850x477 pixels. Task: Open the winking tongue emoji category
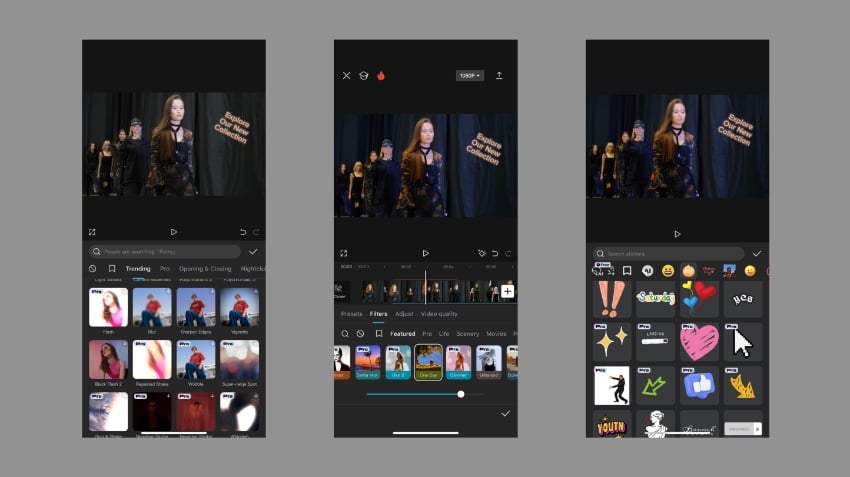coord(750,270)
